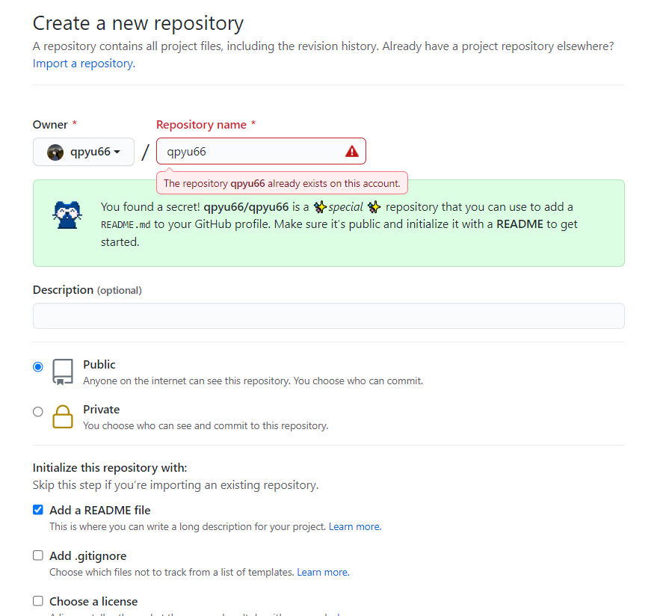Click the 'Create a new repository' heading
The height and width of the screenshot is (616, 672).
tap(138, 23)
